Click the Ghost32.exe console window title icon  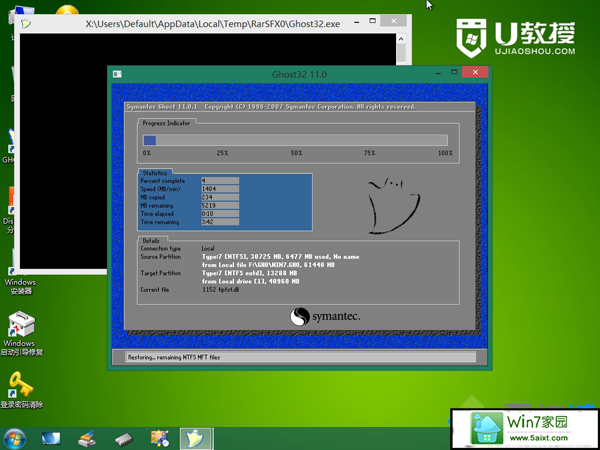tap(26, 24)
